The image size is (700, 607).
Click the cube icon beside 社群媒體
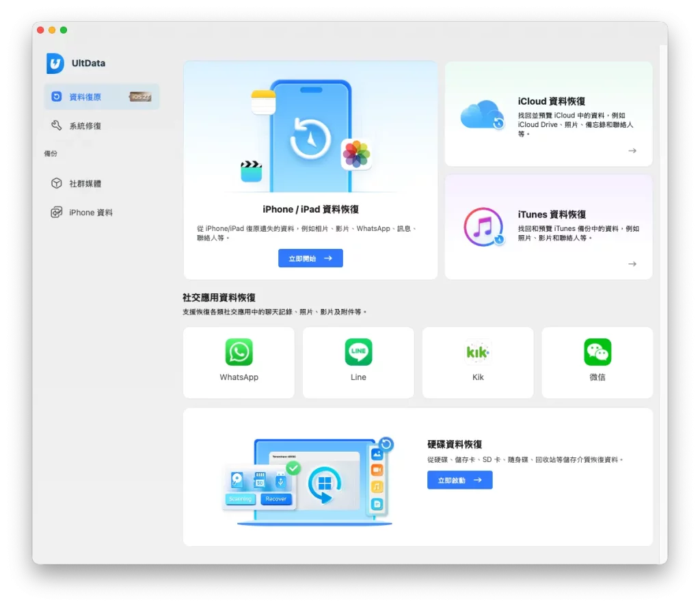tap(56, 183)
